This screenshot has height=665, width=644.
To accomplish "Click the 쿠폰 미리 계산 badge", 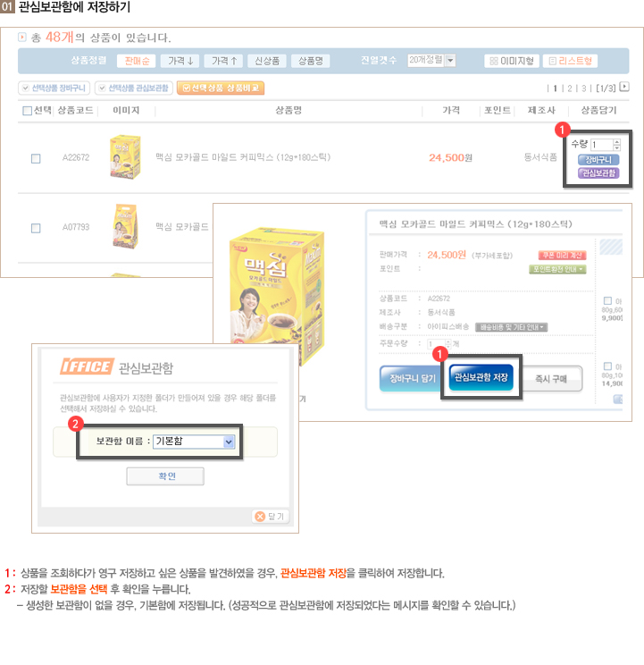I will click(x=562, y=256).
